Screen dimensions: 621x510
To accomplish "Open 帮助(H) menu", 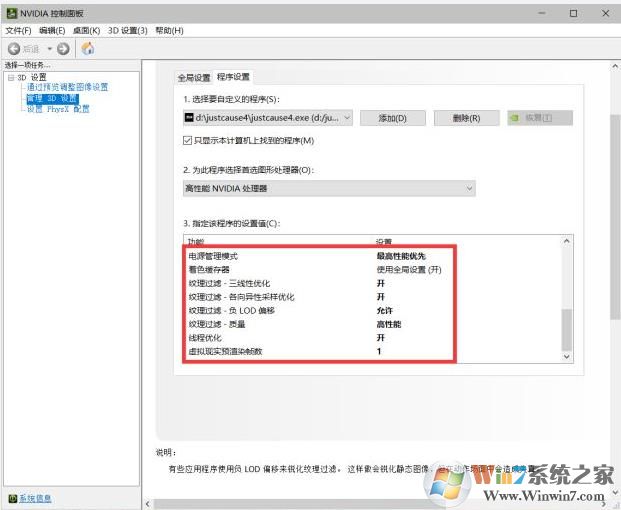I will [169, 30].
